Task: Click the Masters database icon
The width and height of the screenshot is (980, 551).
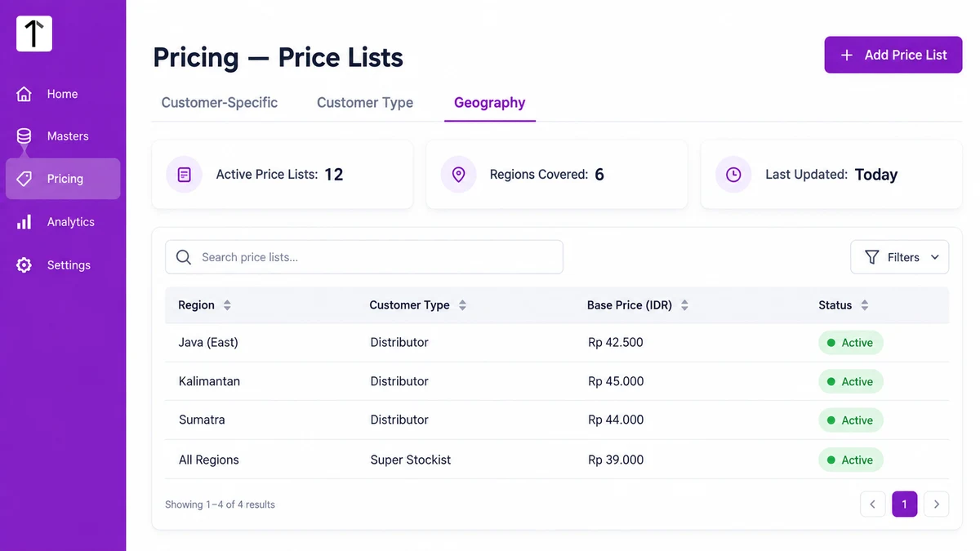Action: 24,136
